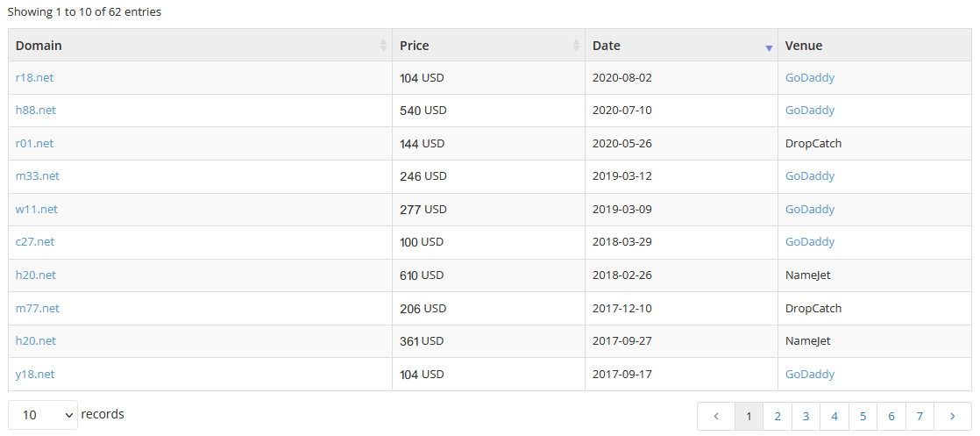Select page 5 in pagination

coord(863,416)
